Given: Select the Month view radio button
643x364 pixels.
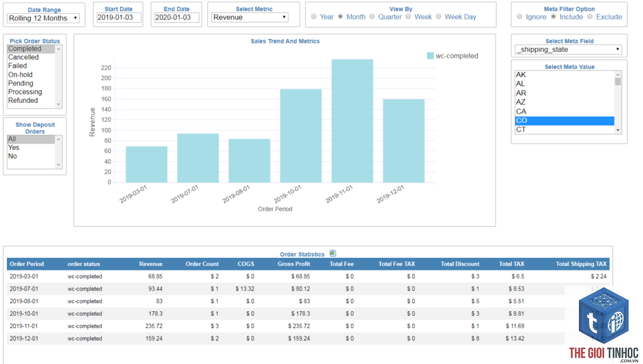Looking at the screenshot, I should click(340, 17).
